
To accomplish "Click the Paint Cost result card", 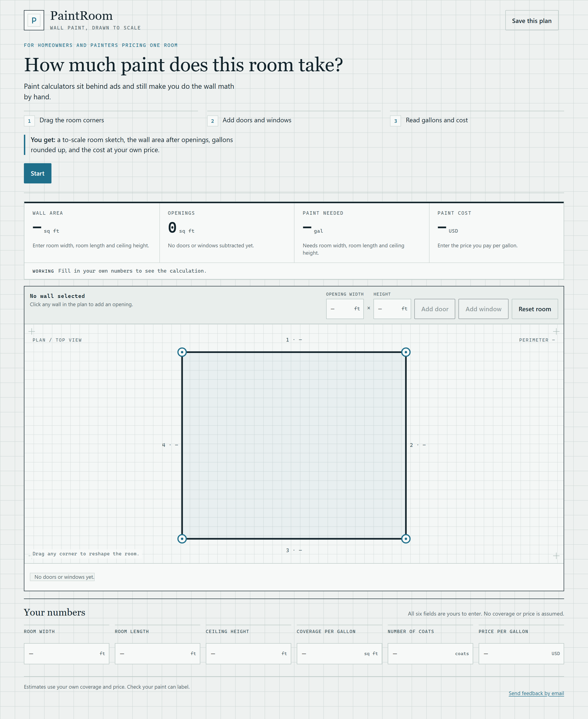I will click(497, 233).
